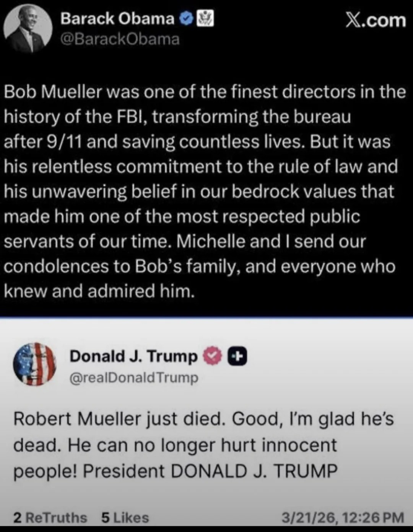Open the @BarackObama handle link
Screen dimensions: 413x532
(x=120, y=39)
